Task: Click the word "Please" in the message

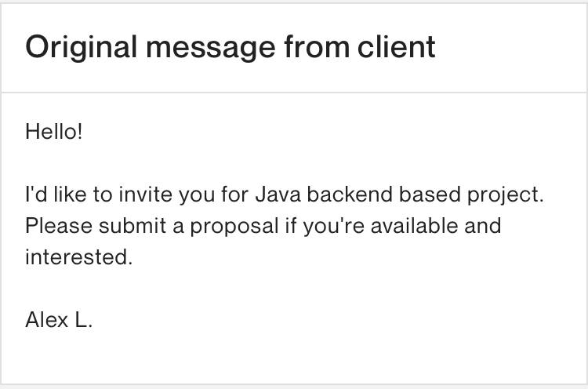Action: [x=59, y=226]
